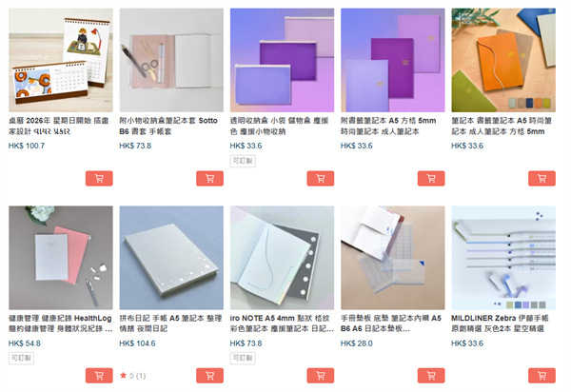Add the purple hardcover A5 notebook to cart
Image resolution: width=571 pixels, height=392 pixels.
pos(431,178)
